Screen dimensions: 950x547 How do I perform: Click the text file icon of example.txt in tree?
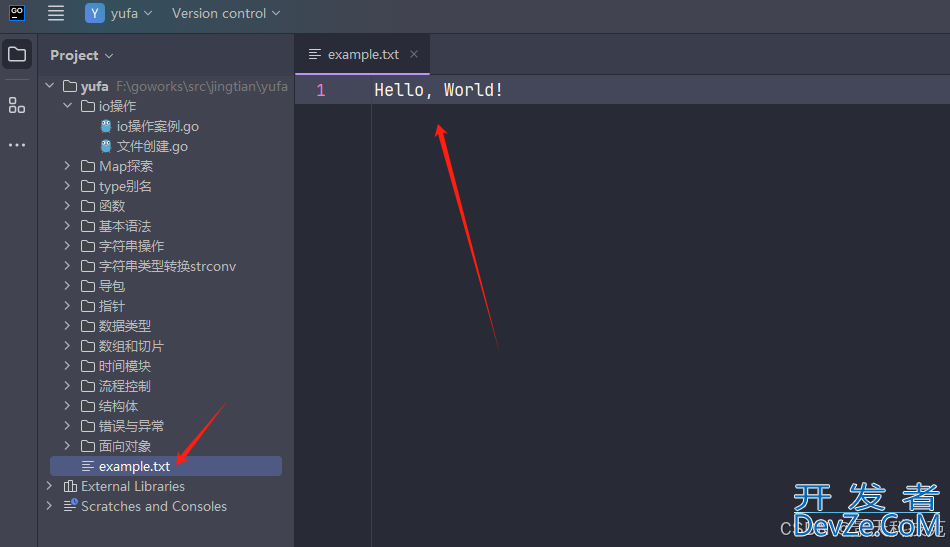tap(88, 466)
